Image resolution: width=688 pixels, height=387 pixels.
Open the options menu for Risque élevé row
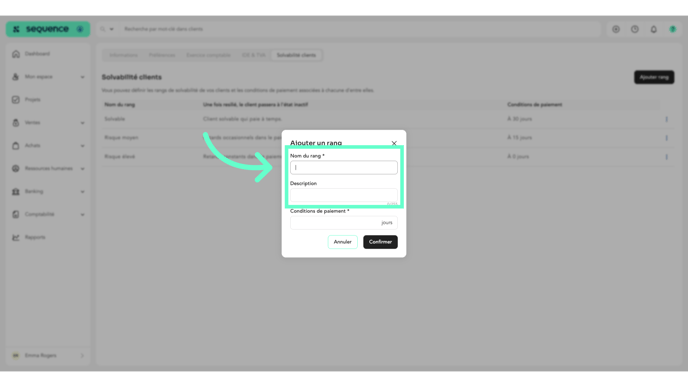[666, 157]
